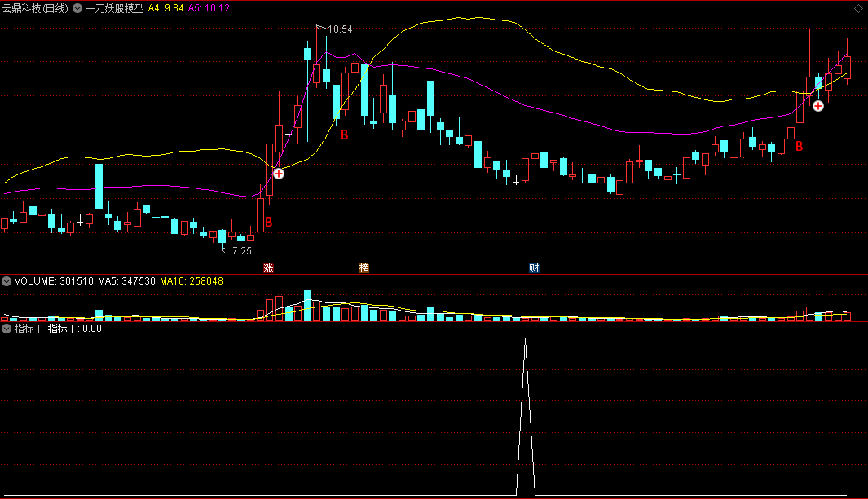Click the 7.25 low price label
This screenshot has height=499, width=868.
coord(242,251)
